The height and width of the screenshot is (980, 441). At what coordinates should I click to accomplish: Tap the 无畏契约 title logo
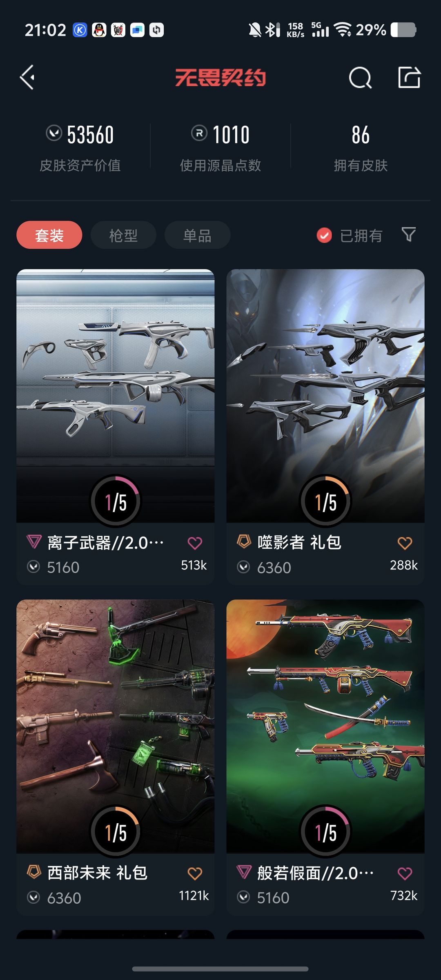(x=220, y=77)
